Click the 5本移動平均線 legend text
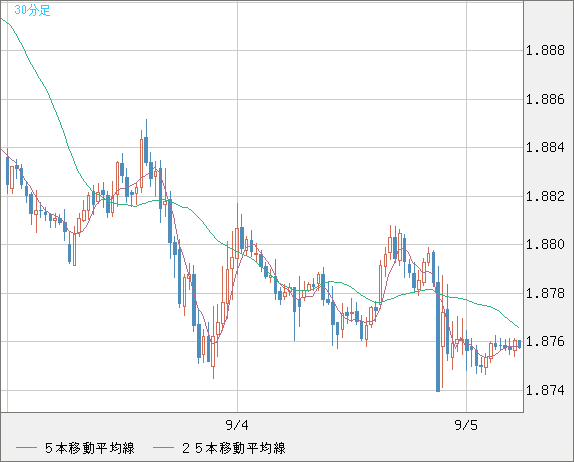This screenshot has width=574, height=462. pyautogui.click(x=90, y=448)
